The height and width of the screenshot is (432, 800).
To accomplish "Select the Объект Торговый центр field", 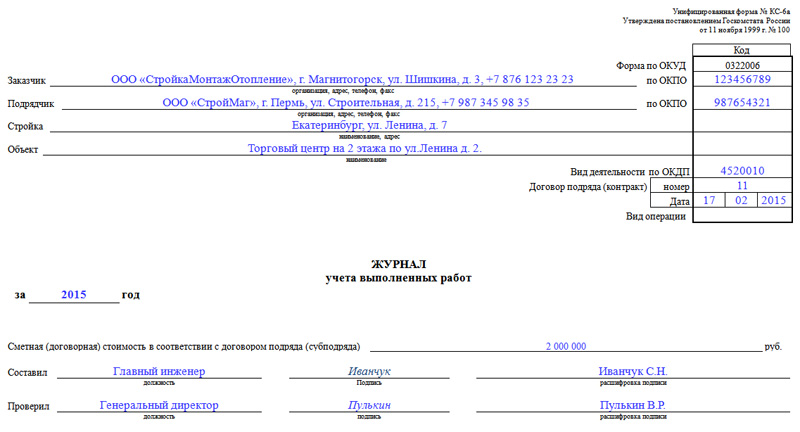I will (365, 148).
